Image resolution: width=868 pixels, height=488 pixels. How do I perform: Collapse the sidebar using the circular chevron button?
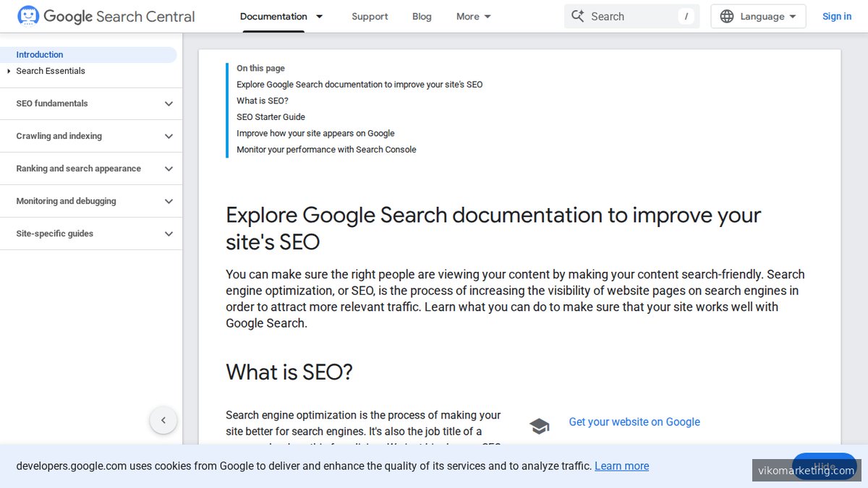click(163, 420)
